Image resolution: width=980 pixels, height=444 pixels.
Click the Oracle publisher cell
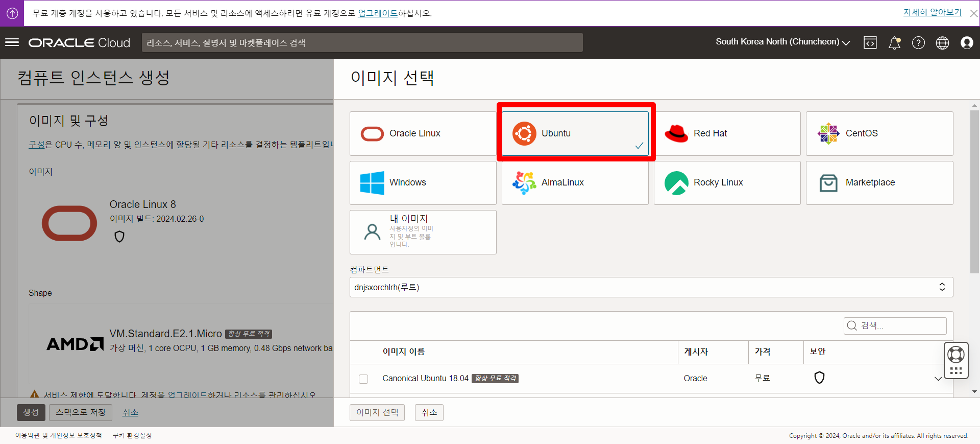point(695,379)
